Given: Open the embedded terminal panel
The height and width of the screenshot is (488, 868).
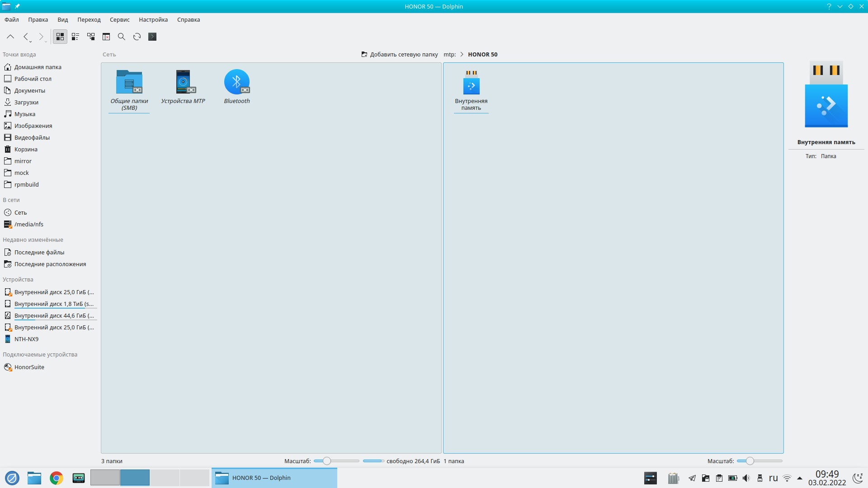Looking at the screenshot, I should click(x=152, y=37).
